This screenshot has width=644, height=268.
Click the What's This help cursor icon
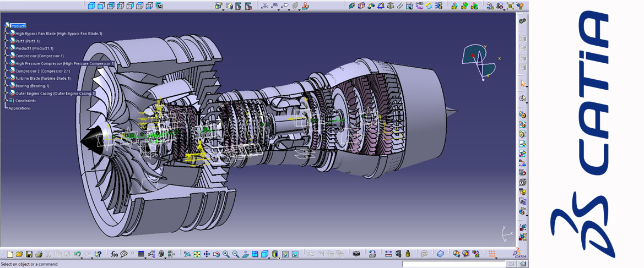98,254
